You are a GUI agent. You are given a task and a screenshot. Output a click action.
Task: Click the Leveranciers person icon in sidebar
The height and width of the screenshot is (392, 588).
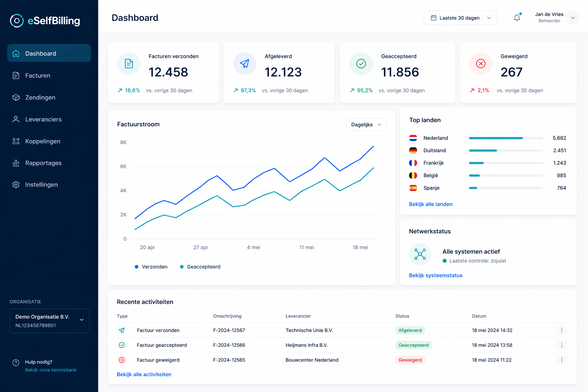pyautogui.click(x=16, y=119)
